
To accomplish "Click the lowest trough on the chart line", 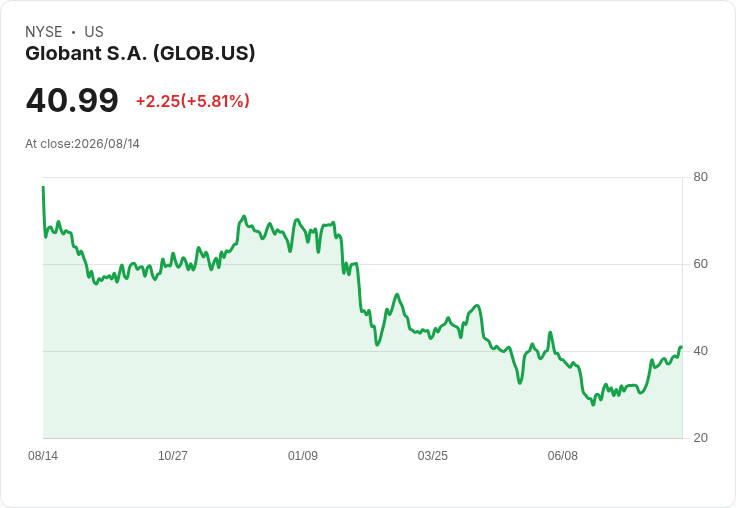I will coord(593,404).
